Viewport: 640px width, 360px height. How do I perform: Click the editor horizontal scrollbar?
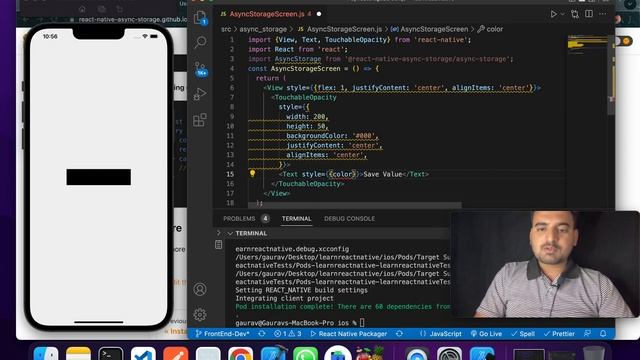[x=354, y=204]
